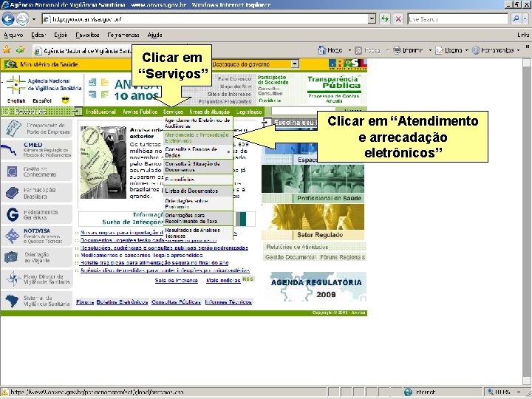Open the Legislação navigation menu

pos(249,112)
